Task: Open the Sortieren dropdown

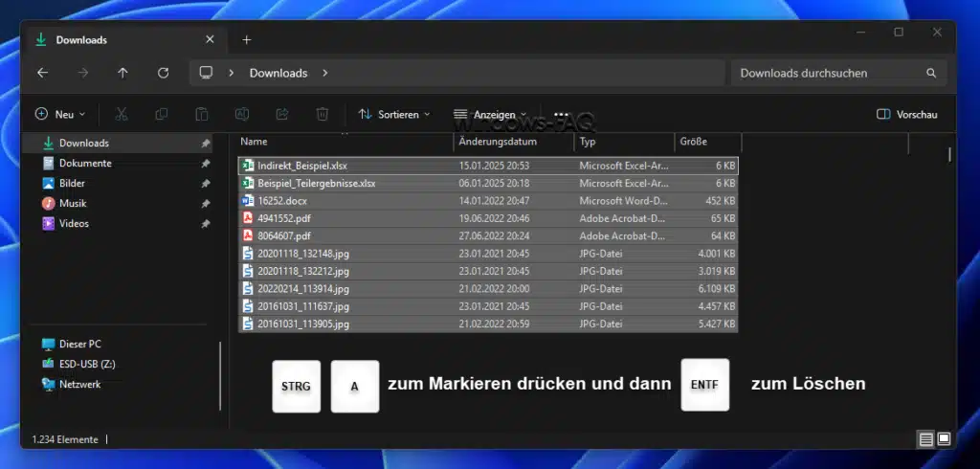Action: click(x=393, y=115)
